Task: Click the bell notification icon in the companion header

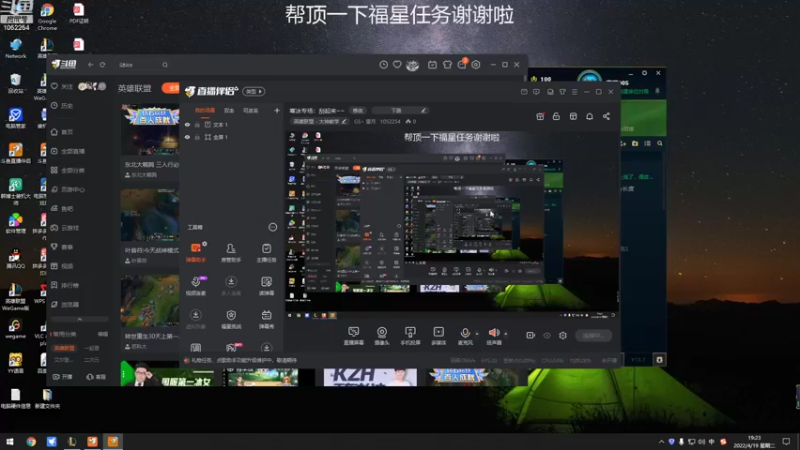Action: (589, 116)
